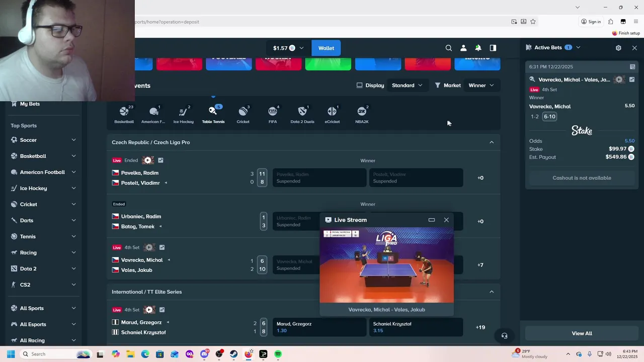Open stats icon for Marud vs Schaniel match
Viewport: 644px width, 362px height.
tap(162, 310)
